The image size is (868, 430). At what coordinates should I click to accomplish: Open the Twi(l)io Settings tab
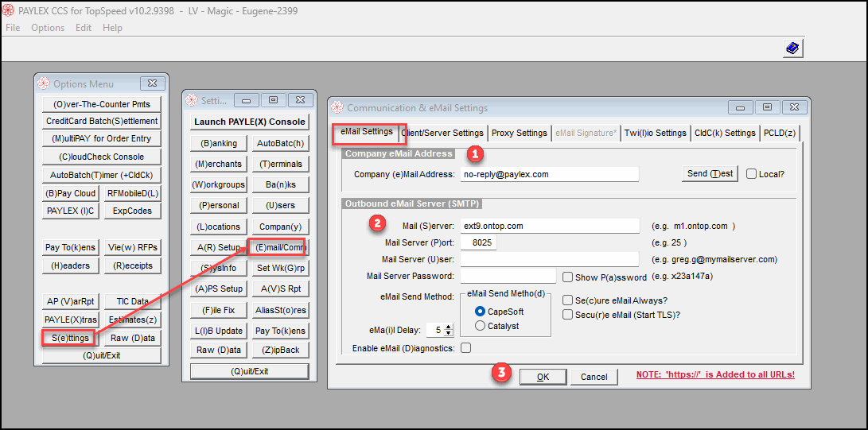656,133
